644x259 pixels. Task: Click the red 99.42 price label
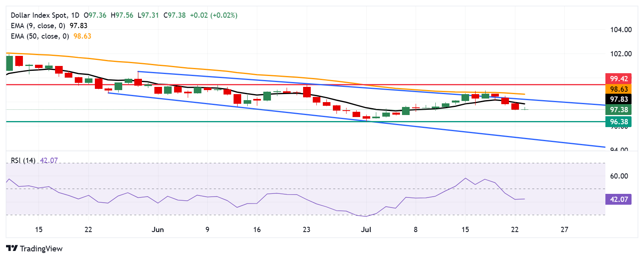pyautogui.click(x=618, y=79)
